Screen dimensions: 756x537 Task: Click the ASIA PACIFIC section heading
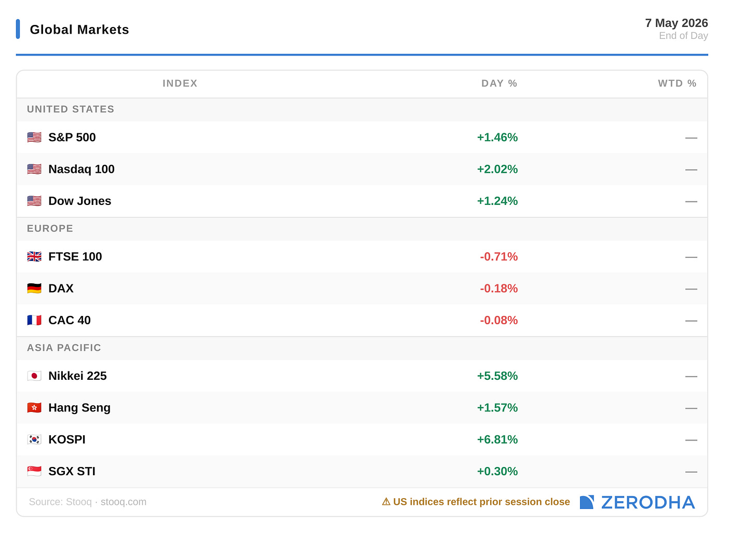click(x=64, y=348)
